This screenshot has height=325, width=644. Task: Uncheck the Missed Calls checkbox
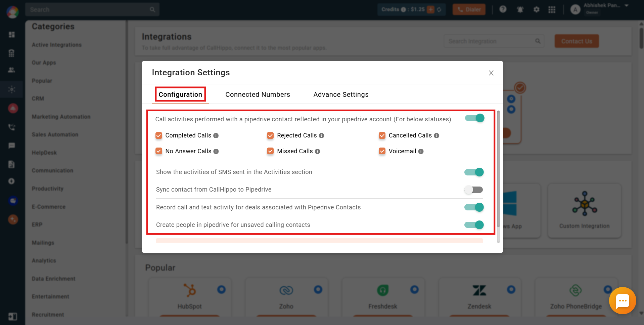(x=270, y=151)
